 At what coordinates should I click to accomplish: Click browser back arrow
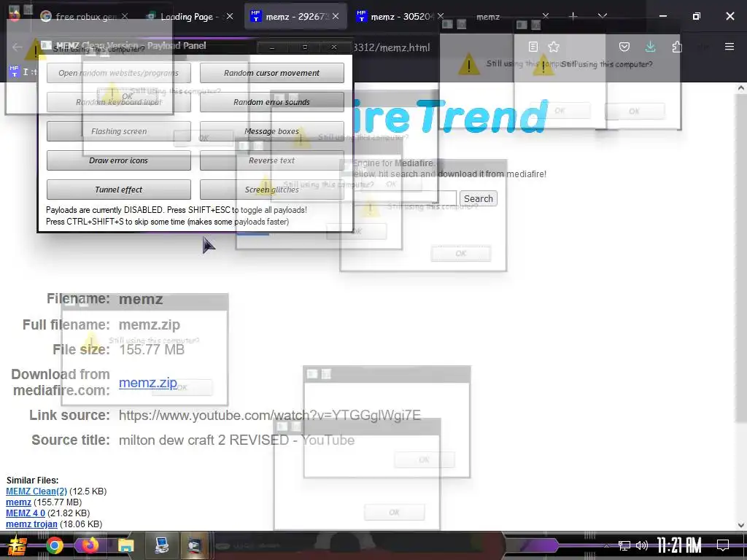coord(18,47)
